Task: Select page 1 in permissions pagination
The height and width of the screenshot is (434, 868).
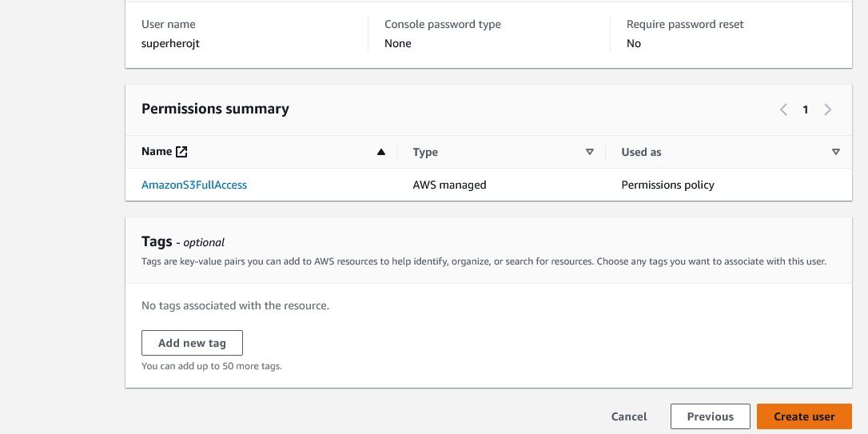Action: tap(806, 109)
